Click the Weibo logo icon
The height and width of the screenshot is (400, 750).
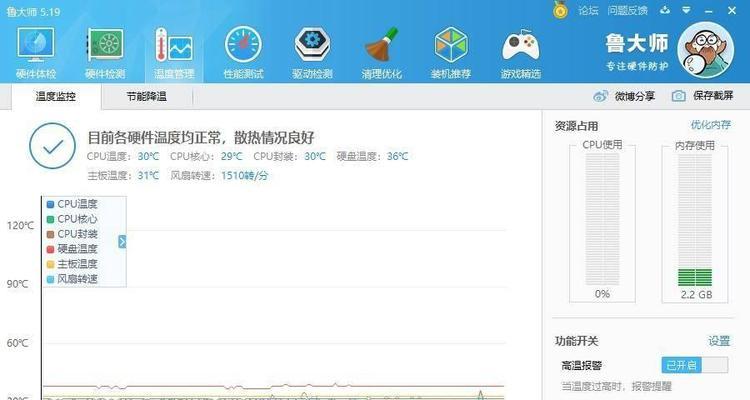click(600, 96)
